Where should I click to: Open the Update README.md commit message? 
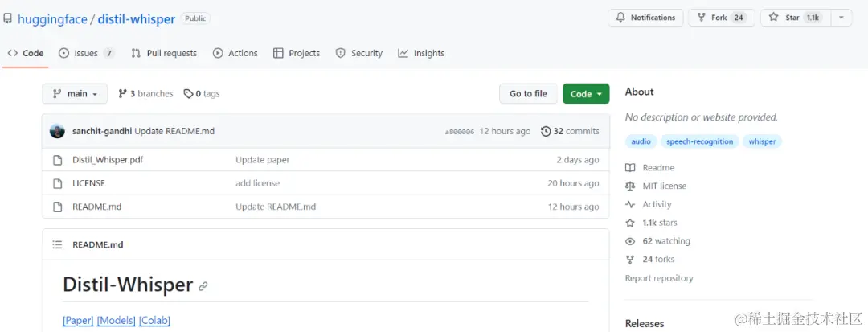(174, 131)
